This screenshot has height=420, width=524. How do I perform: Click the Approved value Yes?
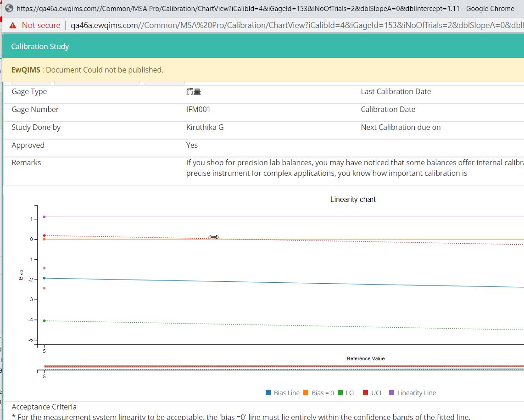pyautogui.click(x=192, y=145)
